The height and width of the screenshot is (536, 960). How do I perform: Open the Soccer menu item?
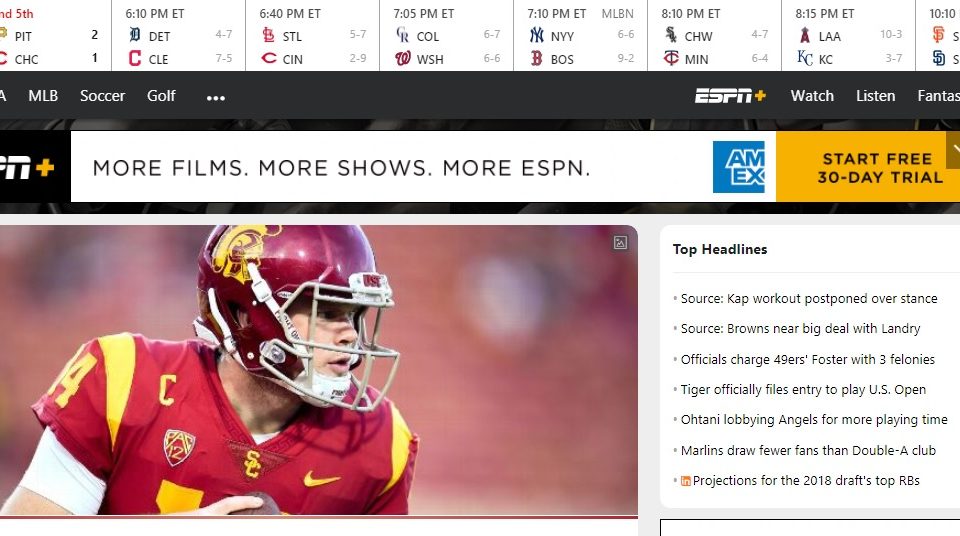[102, 96]
